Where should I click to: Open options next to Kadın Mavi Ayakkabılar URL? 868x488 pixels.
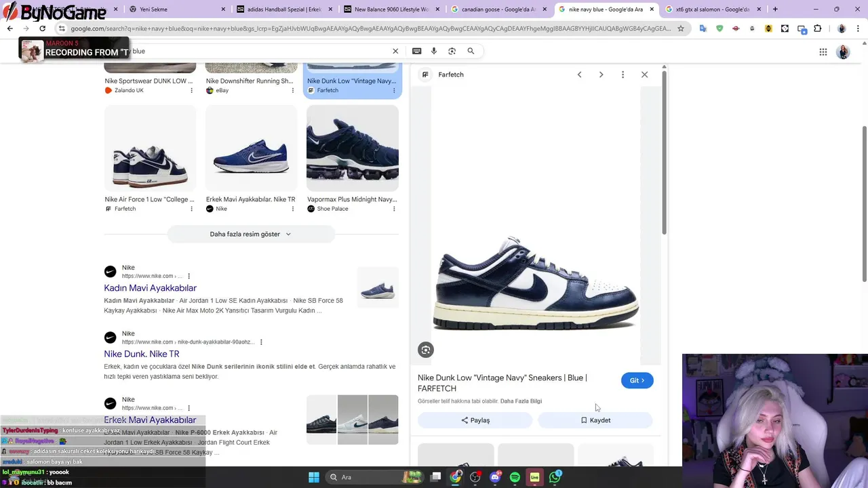click(189, 276)
